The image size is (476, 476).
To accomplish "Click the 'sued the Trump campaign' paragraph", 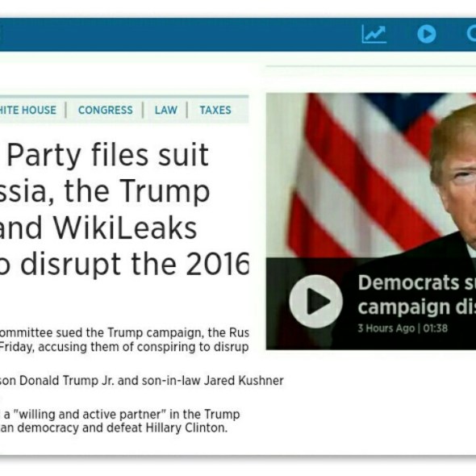I will coord(124,340).
